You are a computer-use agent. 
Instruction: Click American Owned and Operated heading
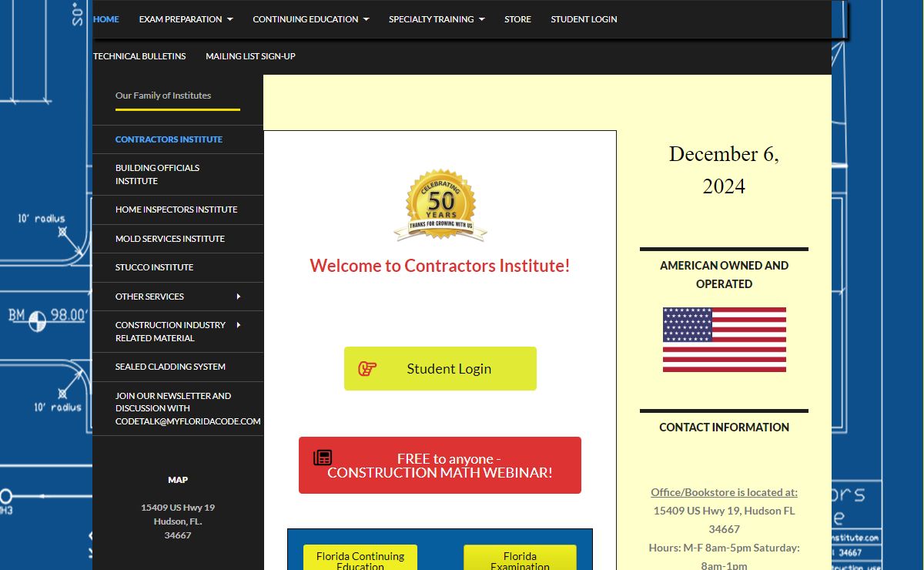(x=724, y=274)
